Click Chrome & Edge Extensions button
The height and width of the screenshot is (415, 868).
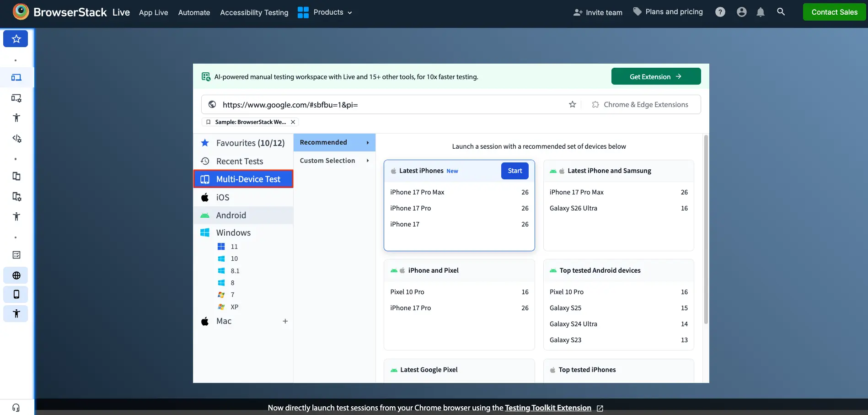[x=640, y=104]
